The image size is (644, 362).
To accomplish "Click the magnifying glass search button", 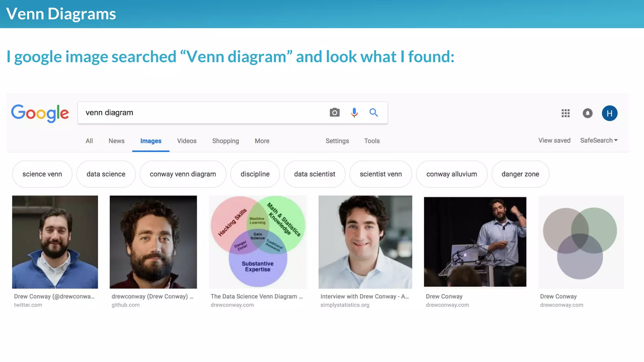I will (x=374, y=112).
